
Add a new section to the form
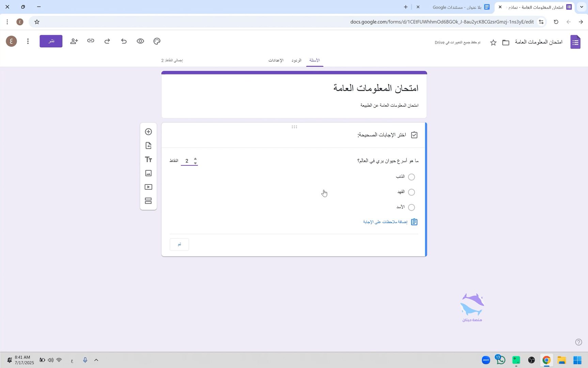point(148,201)
